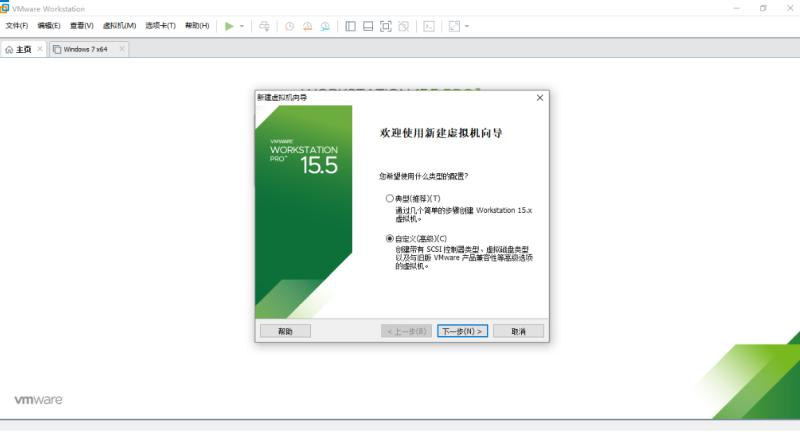Click the 取消 cancel button
Screen dimensions: 800x432
(x=518, y=331)
